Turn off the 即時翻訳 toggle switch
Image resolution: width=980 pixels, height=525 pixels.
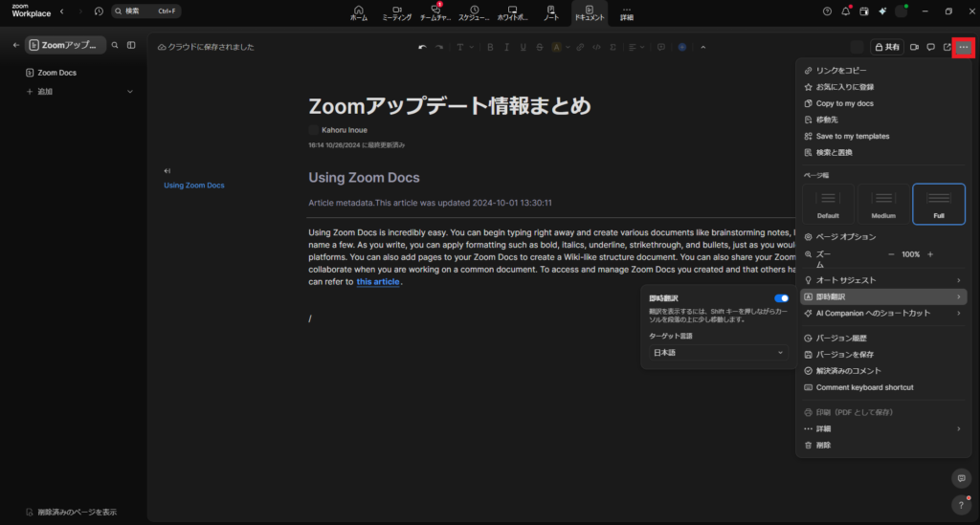click(781, 298)
